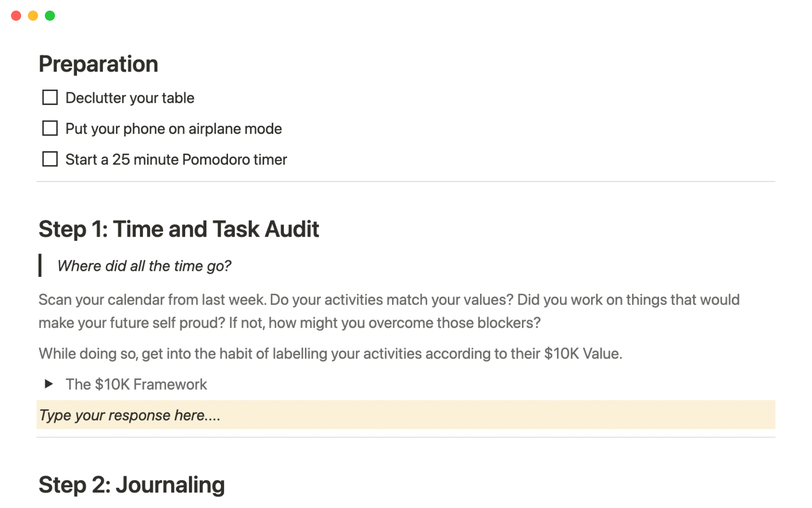This screenshot has width=812, height=508.
Task: Click the yellow minimize window button
Action: 33,16
